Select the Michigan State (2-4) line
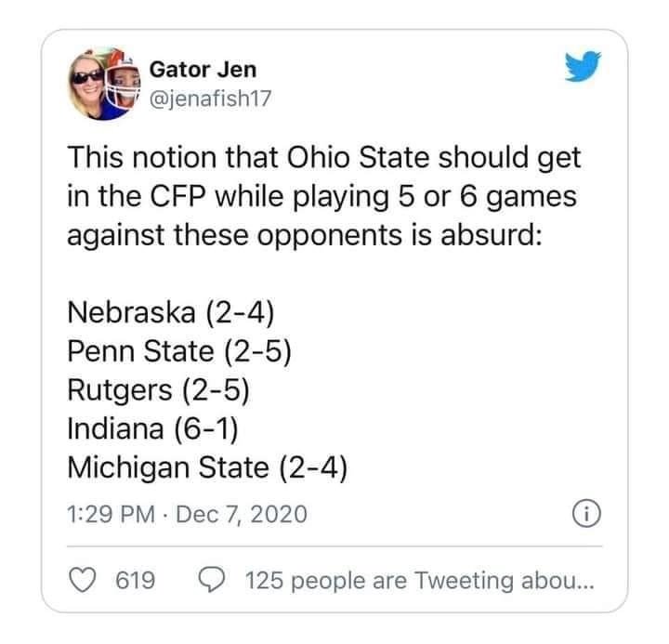Image resolution: width=669 pixels, height=644 pixels. (x=207, y=467)
